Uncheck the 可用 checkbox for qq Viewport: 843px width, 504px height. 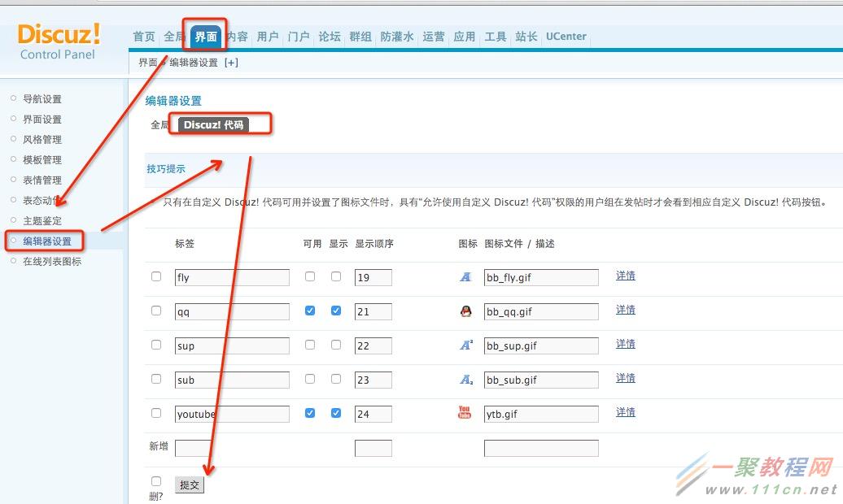tap(310, 311)
